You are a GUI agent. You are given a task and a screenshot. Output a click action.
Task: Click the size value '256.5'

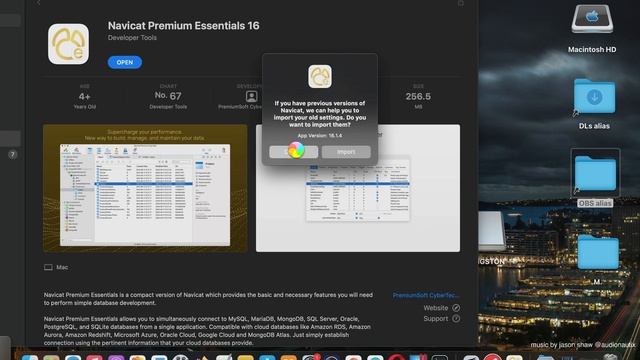pyautogui.click(x=418, y=96)
